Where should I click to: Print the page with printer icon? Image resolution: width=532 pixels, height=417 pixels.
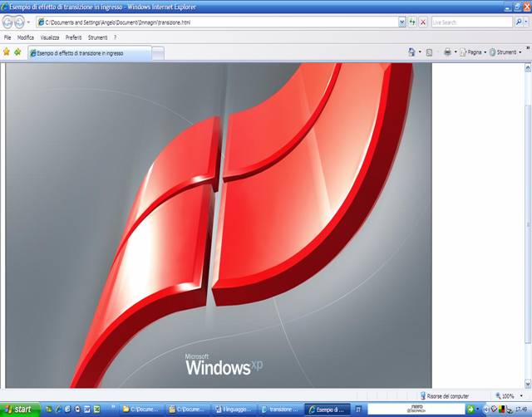tap(447, 52)
